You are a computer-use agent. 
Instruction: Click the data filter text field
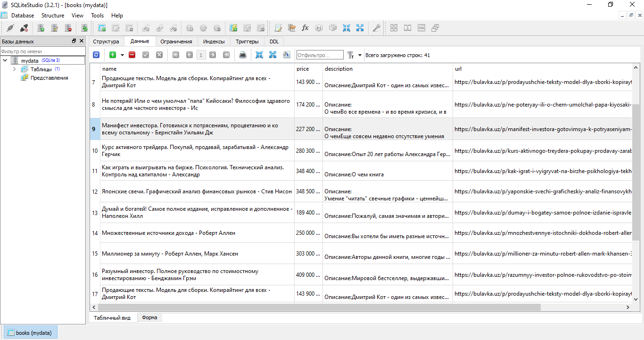pyautogui.click(x=320, y=55)
